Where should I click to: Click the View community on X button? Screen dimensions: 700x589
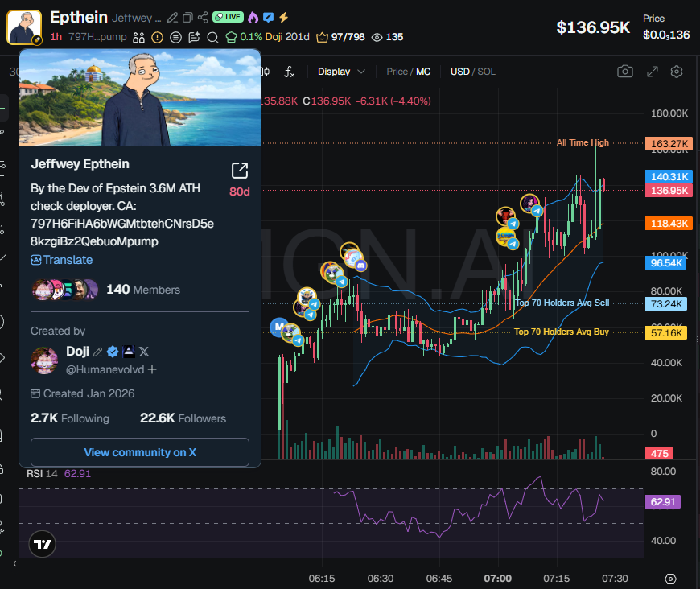coord(139,452)
